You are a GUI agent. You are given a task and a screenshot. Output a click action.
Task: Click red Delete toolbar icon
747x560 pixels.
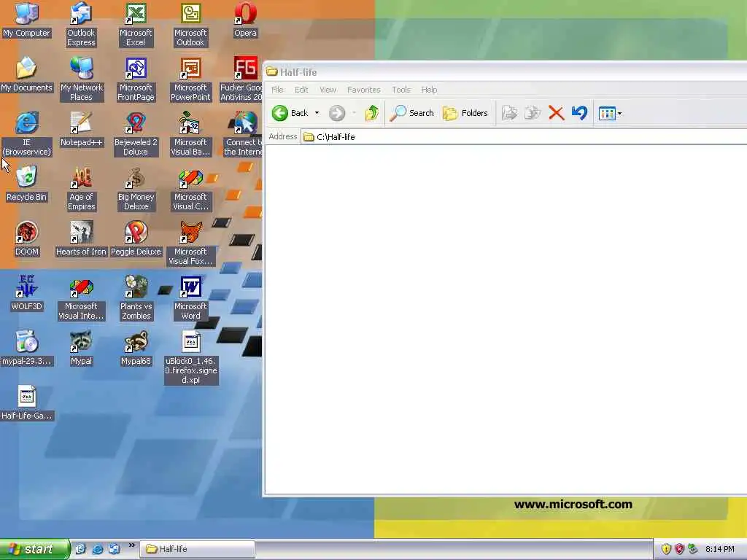click(556, 113)
